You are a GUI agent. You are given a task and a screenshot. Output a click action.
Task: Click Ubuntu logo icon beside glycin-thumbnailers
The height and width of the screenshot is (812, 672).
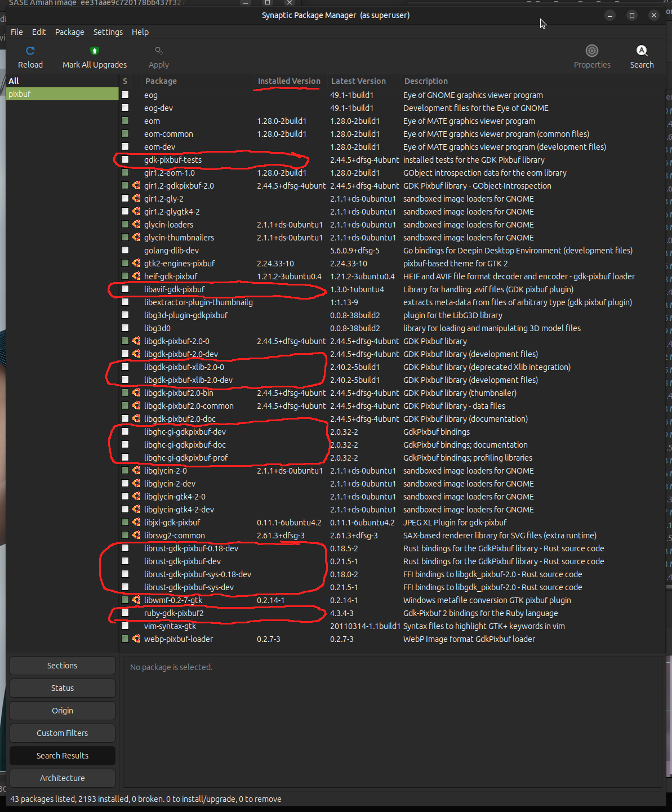click(x=136, y=237)
